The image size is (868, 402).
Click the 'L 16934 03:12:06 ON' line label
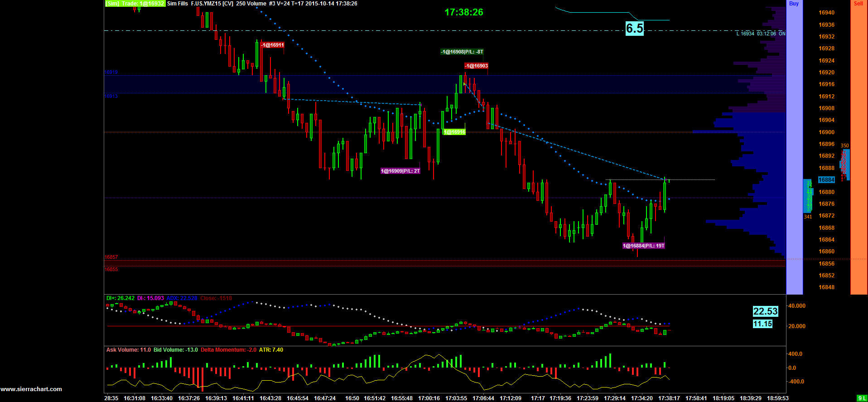pyautogui.click(x=761, y=34)
